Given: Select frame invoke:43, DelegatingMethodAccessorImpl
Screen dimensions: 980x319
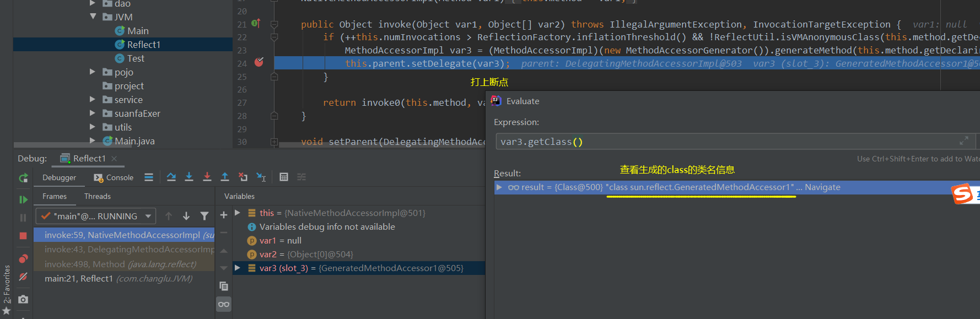Looking at the screenshot, I should point(124,250).
